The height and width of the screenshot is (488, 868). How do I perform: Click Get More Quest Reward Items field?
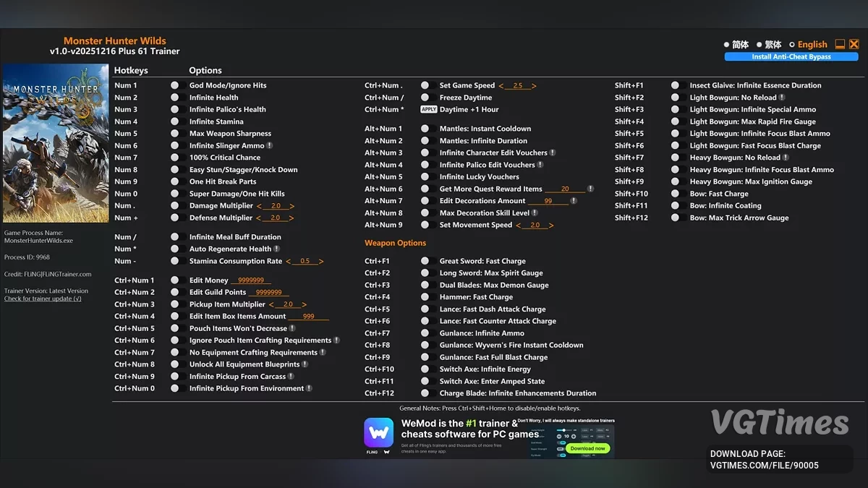tap(565, 189)
